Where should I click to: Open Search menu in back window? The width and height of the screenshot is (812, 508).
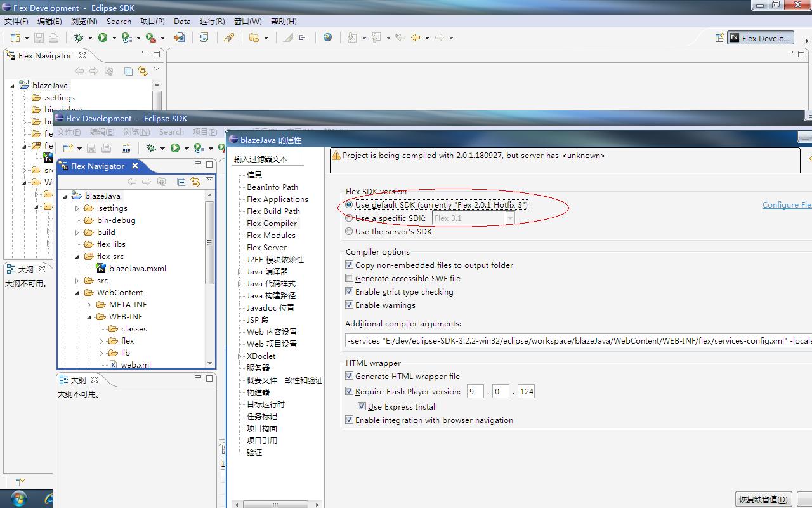click(x=119, y=21)
